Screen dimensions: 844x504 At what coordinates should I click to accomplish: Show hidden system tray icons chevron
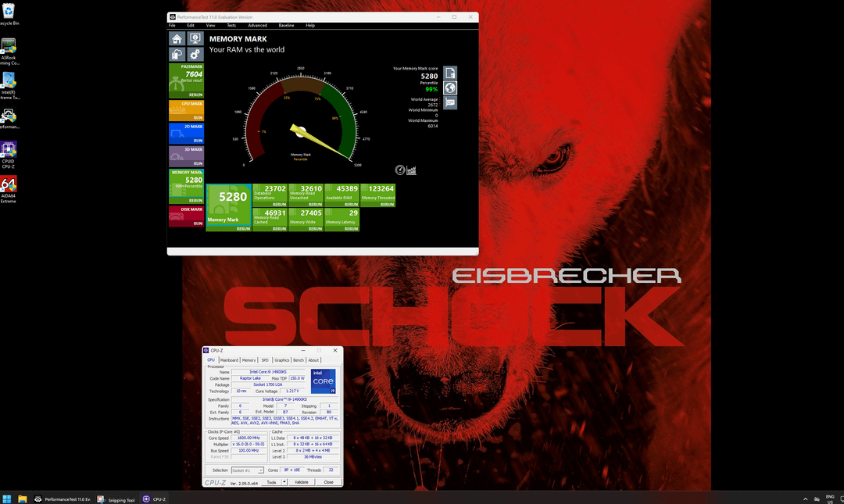[805, 499]
